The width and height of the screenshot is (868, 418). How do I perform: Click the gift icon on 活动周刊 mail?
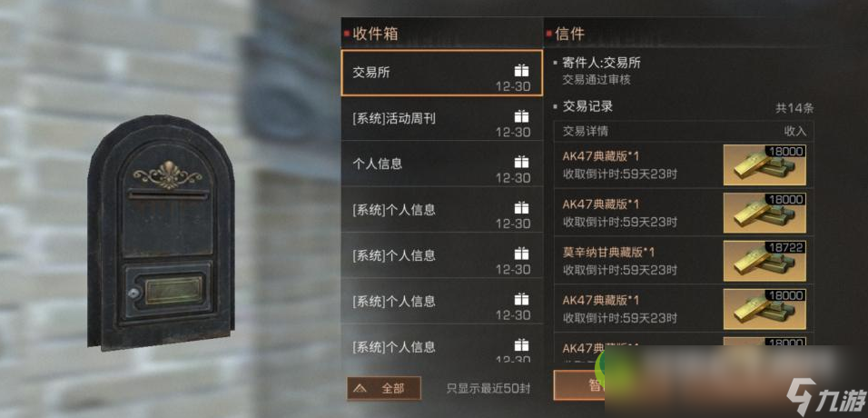tap(521, 116)
